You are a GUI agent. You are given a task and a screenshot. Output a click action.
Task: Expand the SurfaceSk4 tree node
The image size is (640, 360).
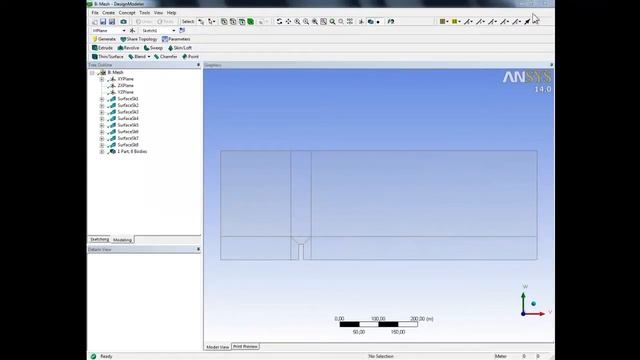pos(102,118)
